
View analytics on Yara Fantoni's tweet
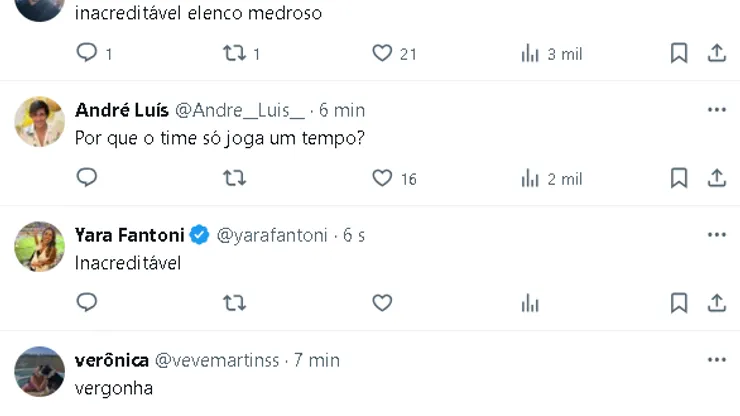[530, 302]
